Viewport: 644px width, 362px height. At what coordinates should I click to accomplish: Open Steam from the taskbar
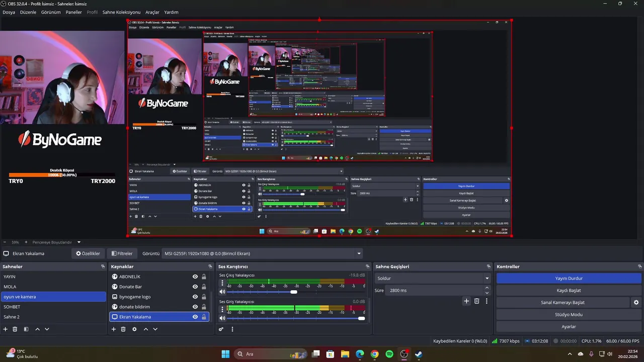point(419,354)
